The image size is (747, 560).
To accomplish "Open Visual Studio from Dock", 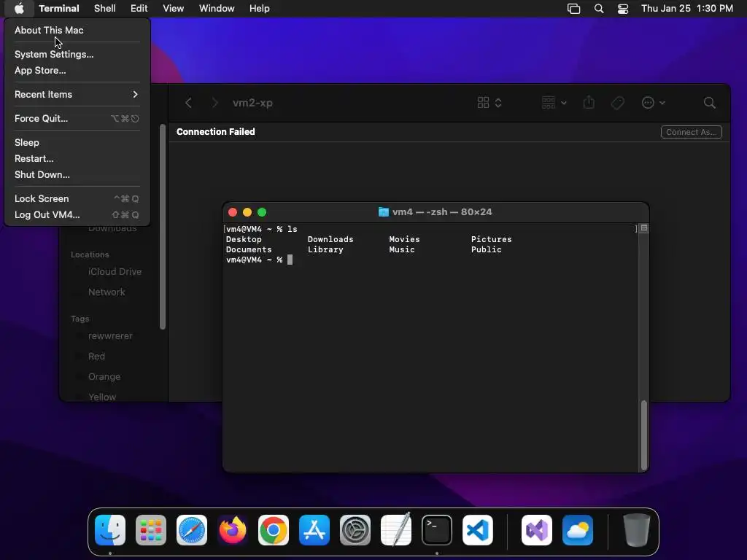I will pos(537,530).
